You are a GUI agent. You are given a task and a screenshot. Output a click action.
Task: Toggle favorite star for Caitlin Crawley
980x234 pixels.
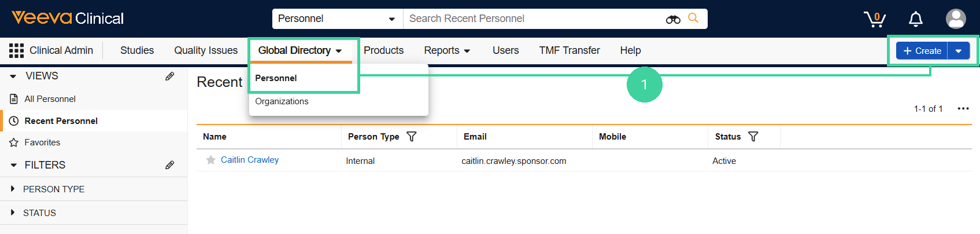pos(211,160)
